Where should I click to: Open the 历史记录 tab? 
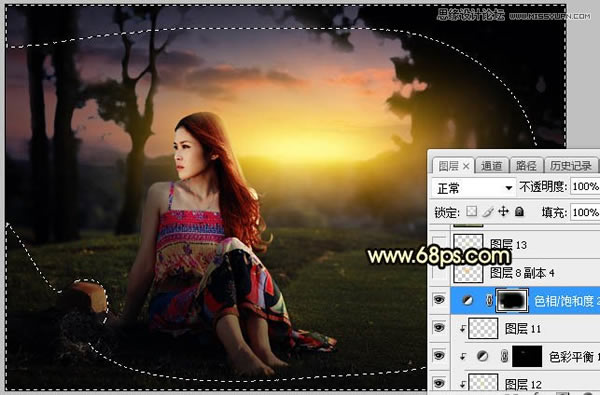[571, 166]
